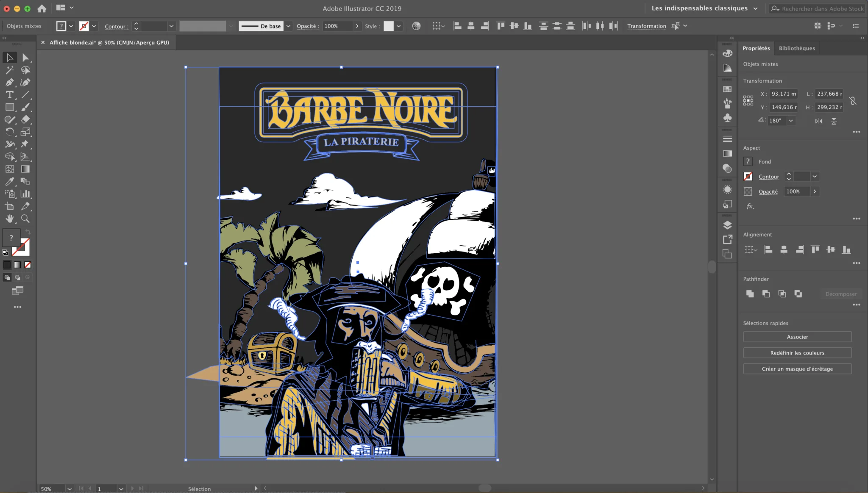Select the Hand tool
The image size is (868, 493).
click(9, 219)
